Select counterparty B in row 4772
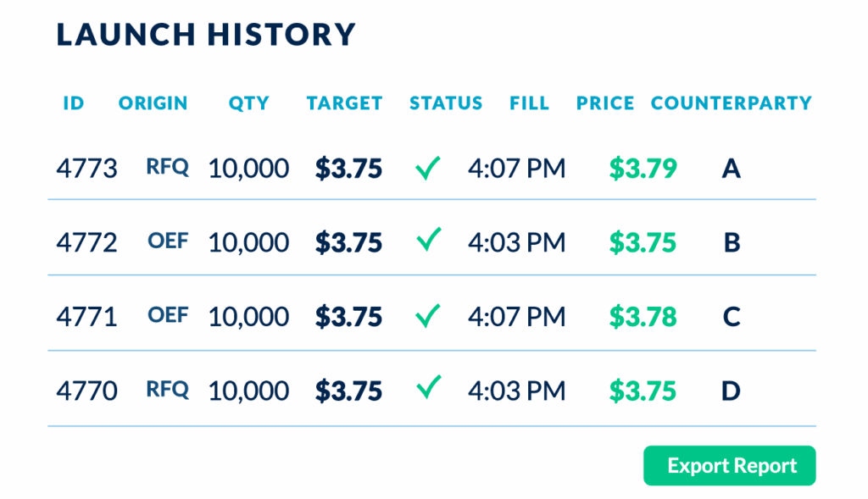The height and width of the screenshot is (499, 868). click(x=732, y=242)
